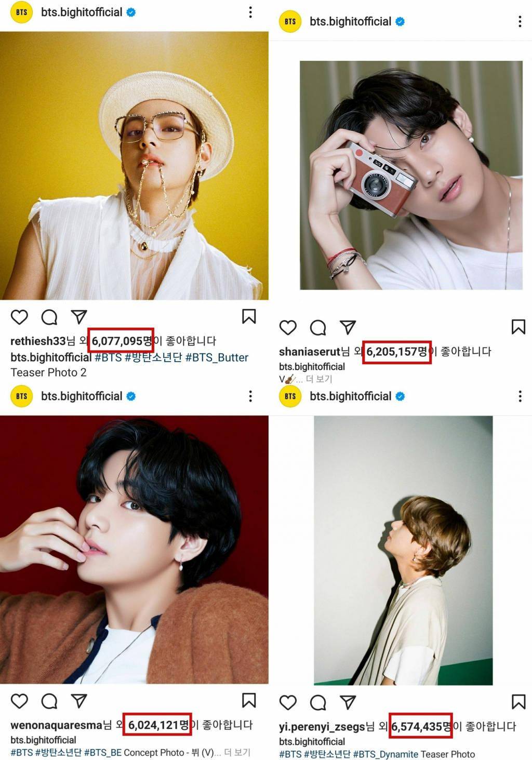Open the BTS profile avatar on the top-left post
The image size is (532, 760).
pos(22,12)
